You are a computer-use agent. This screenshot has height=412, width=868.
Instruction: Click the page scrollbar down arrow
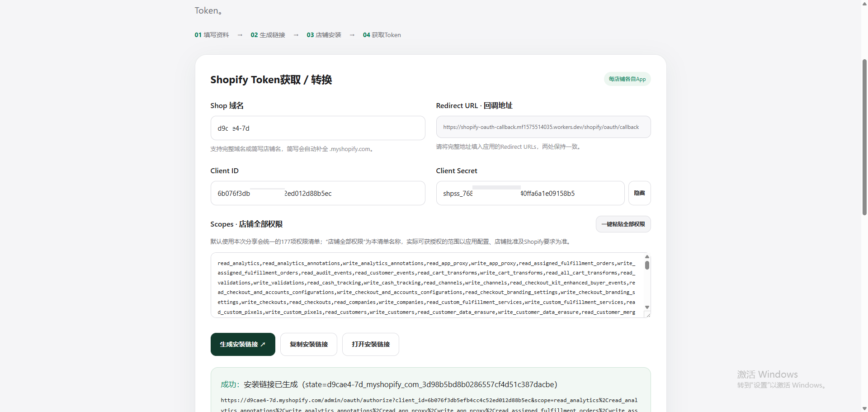pos(864,409)
